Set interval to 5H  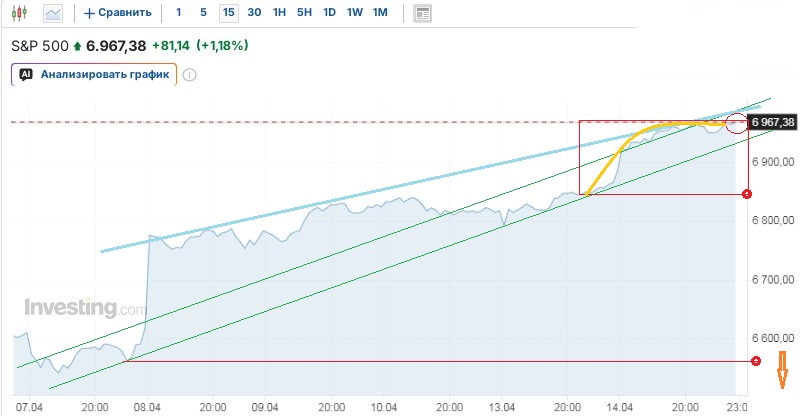point(305,13)
